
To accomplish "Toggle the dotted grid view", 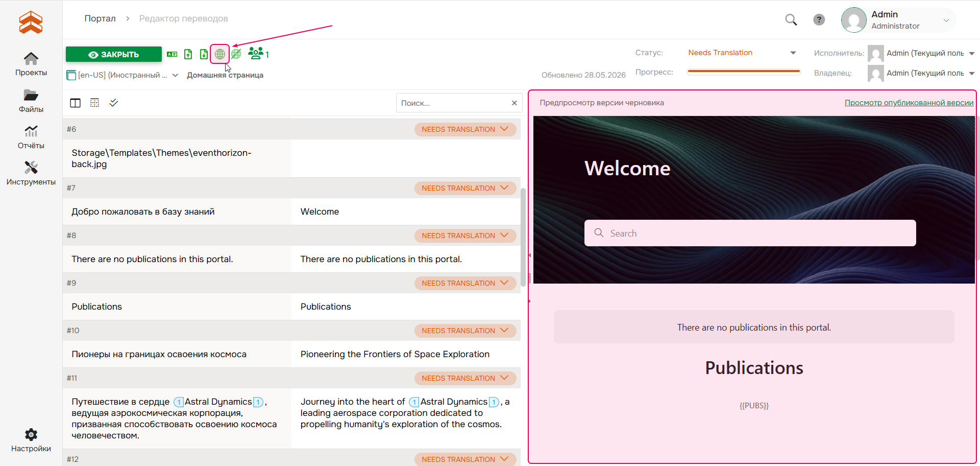I will tap(94, 103).
